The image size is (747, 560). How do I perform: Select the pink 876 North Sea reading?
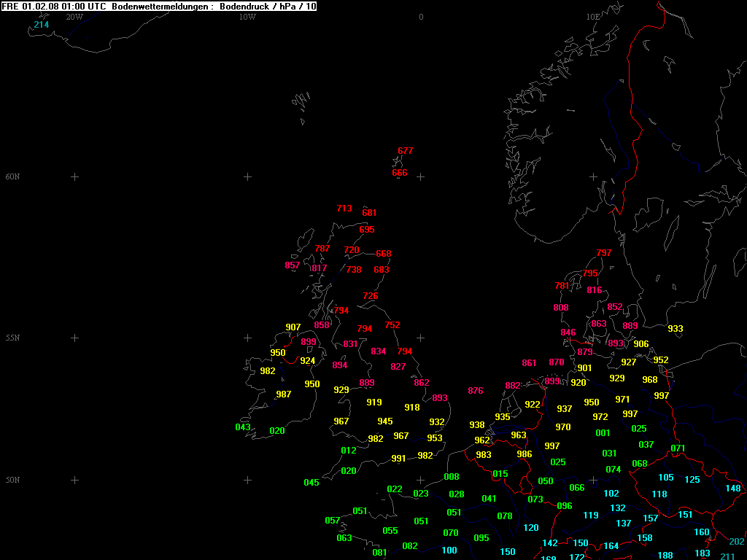476,391
